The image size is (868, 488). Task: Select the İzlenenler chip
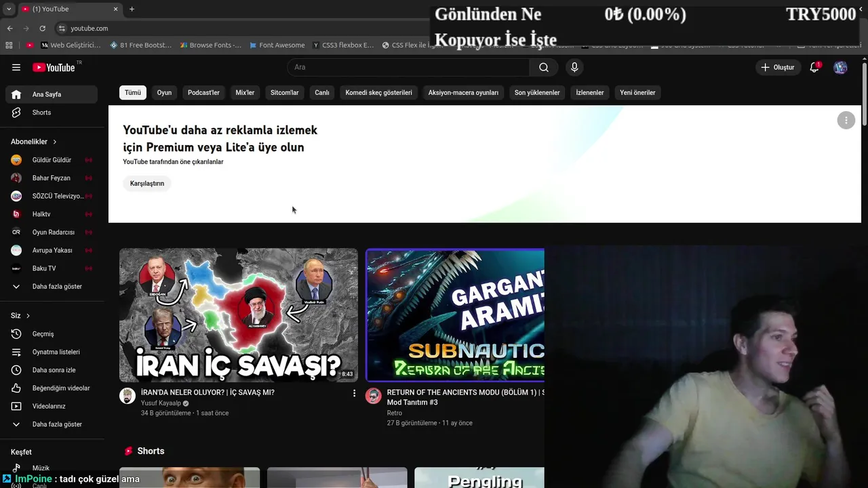click(590, 93)
